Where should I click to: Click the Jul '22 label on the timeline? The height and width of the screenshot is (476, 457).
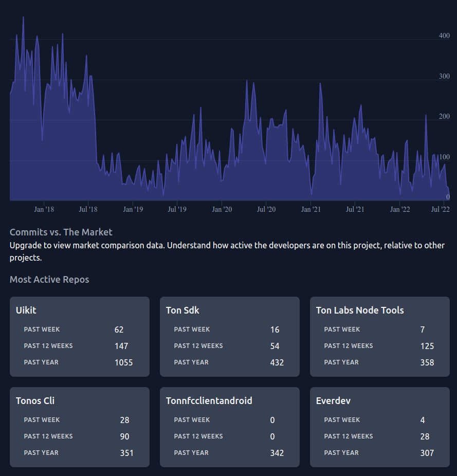click(441, 209)
